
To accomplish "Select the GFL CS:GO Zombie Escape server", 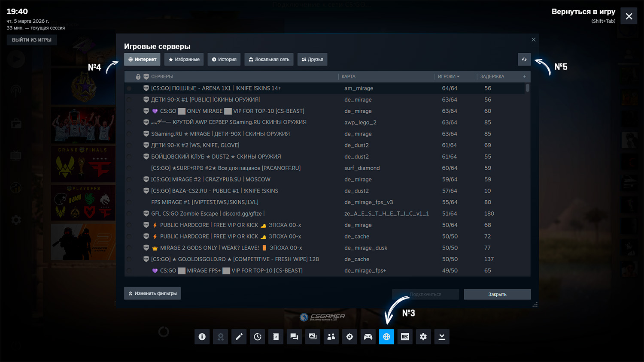I will pyautogui.click(x=325, y=213).
